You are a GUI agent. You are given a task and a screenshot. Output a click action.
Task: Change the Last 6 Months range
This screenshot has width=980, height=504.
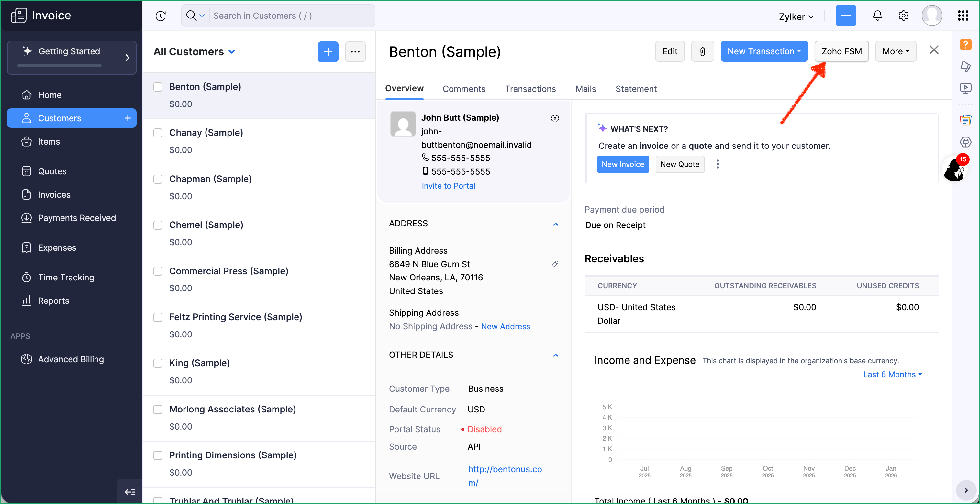892,374
